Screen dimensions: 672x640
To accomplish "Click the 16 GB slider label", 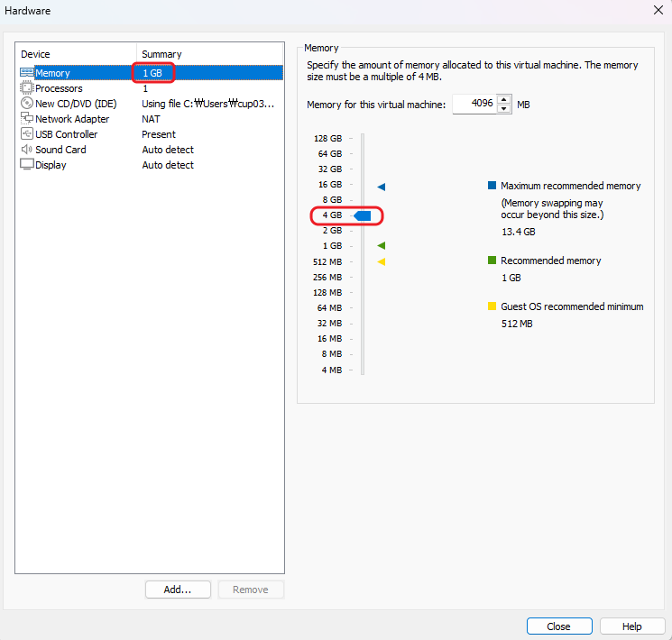I will pyautogui.click(x=330, y=185).
